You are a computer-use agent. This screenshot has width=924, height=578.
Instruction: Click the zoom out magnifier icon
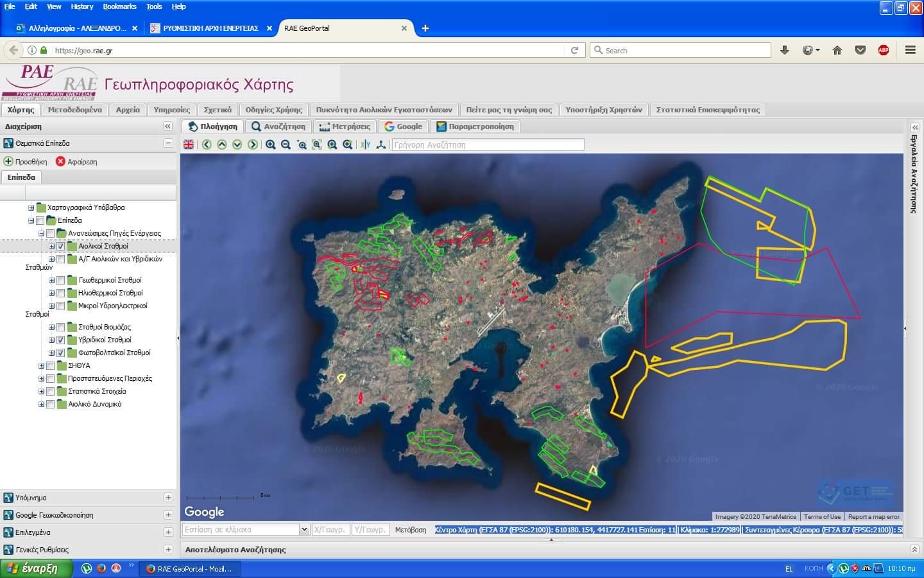click(286, 144)
